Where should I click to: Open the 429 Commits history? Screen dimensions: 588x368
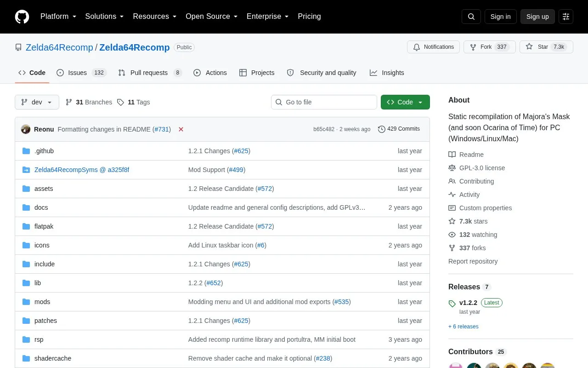[399, 129]
